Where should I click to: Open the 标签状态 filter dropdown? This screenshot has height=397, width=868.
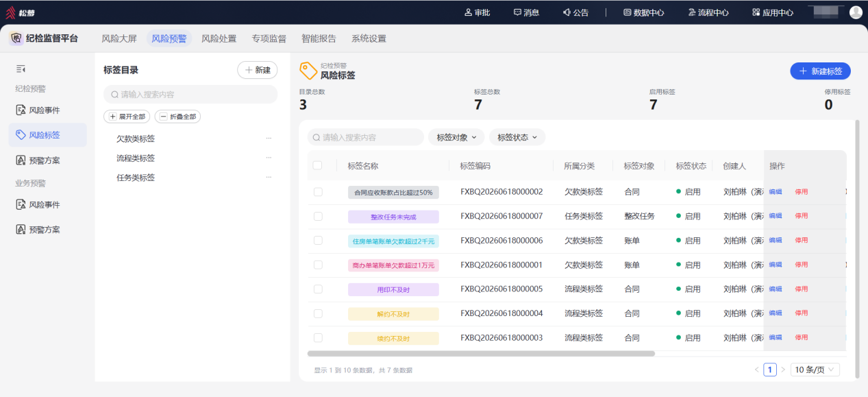[517, 137]
